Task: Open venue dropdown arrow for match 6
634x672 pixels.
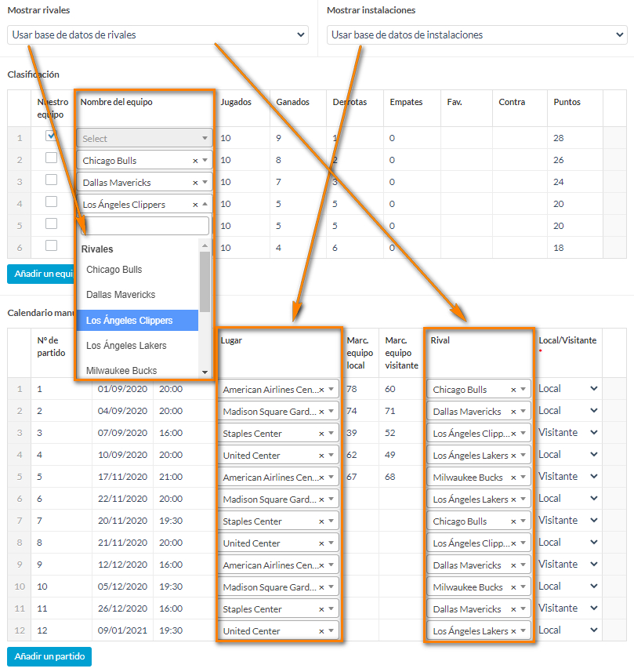Action: [331, 499]
